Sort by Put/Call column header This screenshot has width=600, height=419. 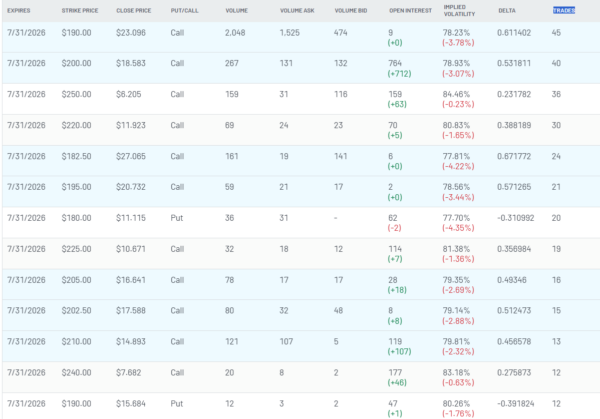(x=184, y=10)
